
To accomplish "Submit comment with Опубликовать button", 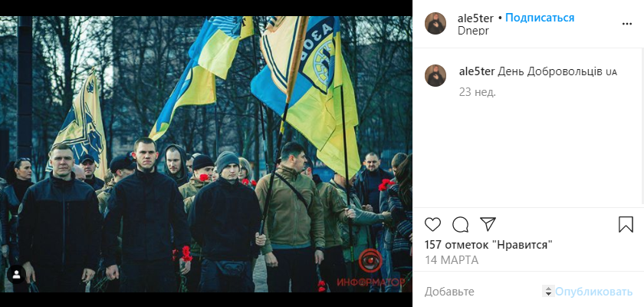I will click(x=594, y=292).
